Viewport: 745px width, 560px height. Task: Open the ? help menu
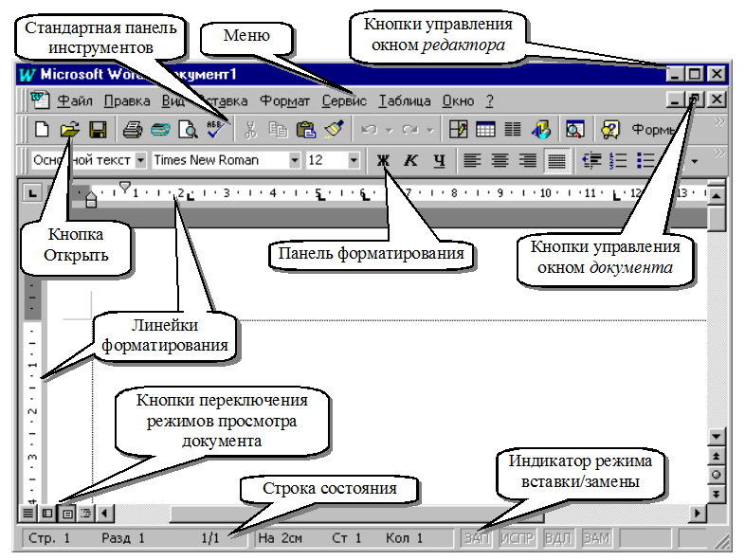(490, 100)
